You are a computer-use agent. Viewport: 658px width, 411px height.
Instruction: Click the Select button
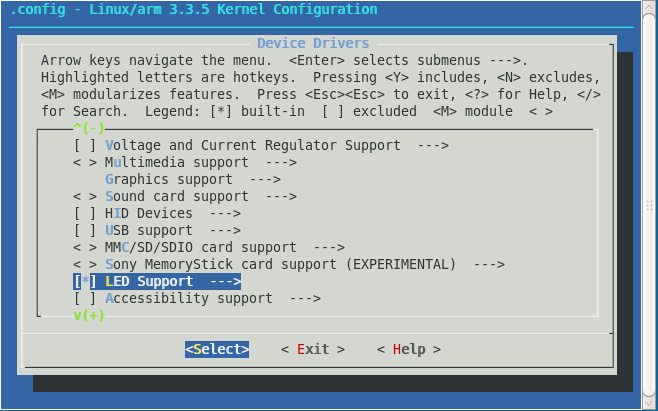[x=217, y=349]
